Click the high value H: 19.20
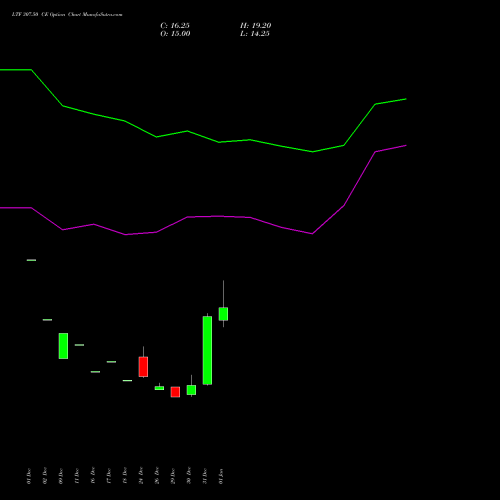Viewport: 500px width, 500px height. click(x=255, y=26)
